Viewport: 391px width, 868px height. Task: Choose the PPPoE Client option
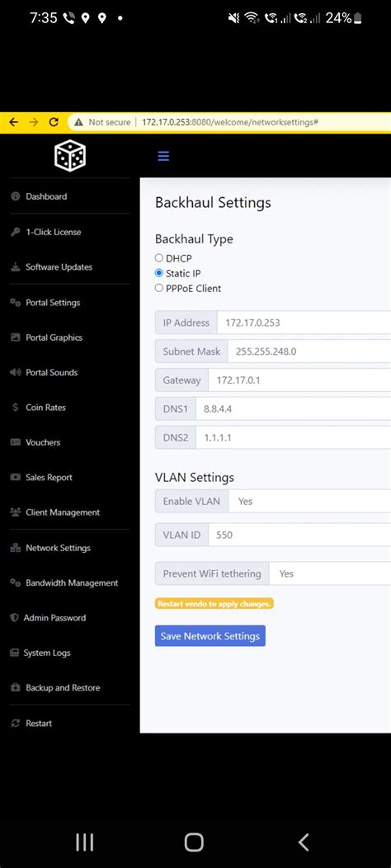159,288
